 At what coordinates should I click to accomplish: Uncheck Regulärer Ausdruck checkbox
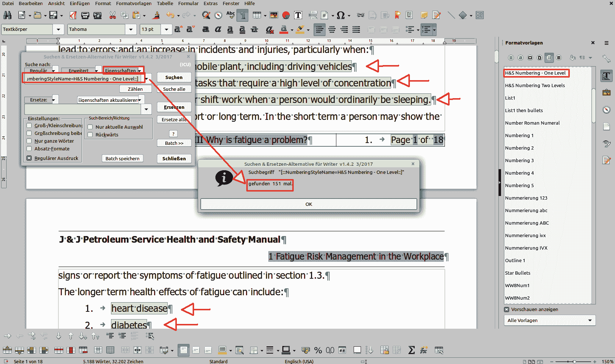[x=29, y=158]
